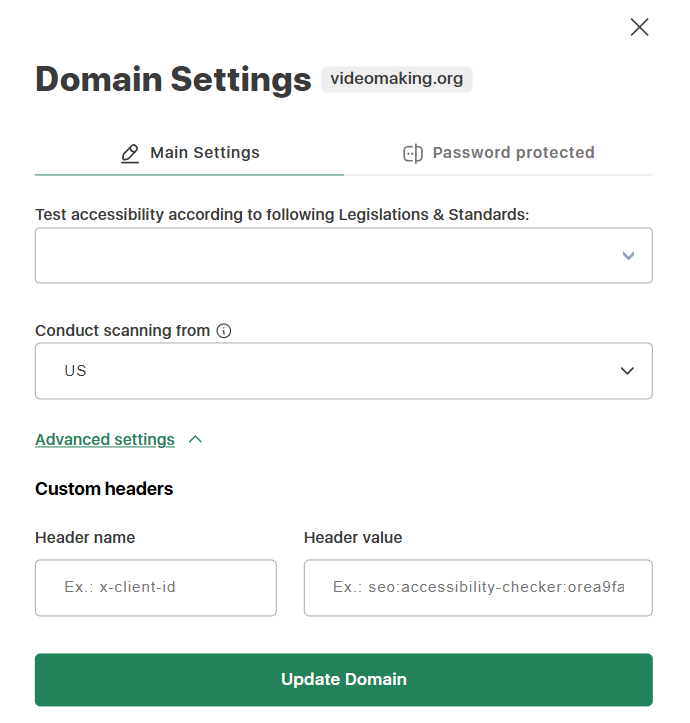The height and width of the screenshot is (723, 690).
Task: Click the Header value field label
Action: 353,538
